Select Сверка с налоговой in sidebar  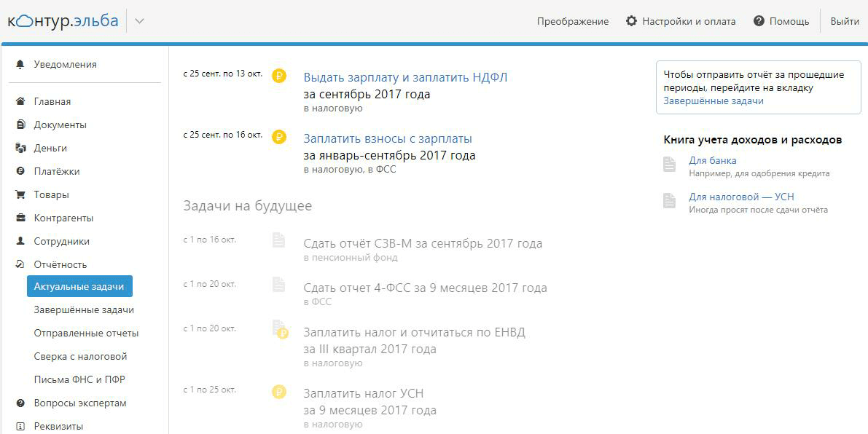pyautogui.click(x=80, y=356)
